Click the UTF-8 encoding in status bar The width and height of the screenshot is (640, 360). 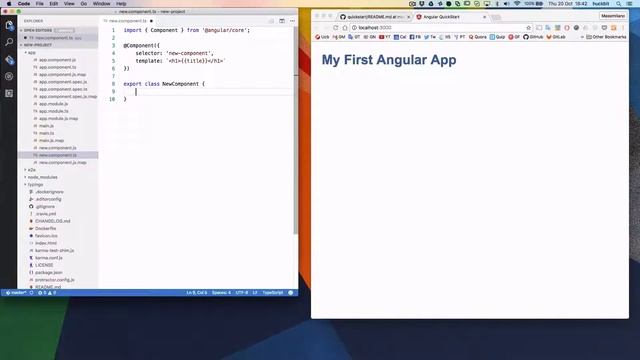(242, 293)
